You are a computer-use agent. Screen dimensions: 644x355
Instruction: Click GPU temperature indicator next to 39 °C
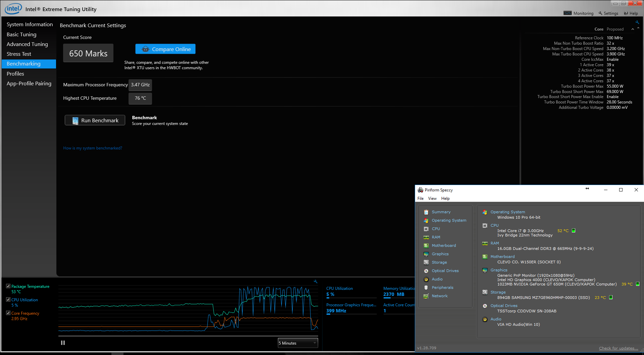(x=638, y=284)
